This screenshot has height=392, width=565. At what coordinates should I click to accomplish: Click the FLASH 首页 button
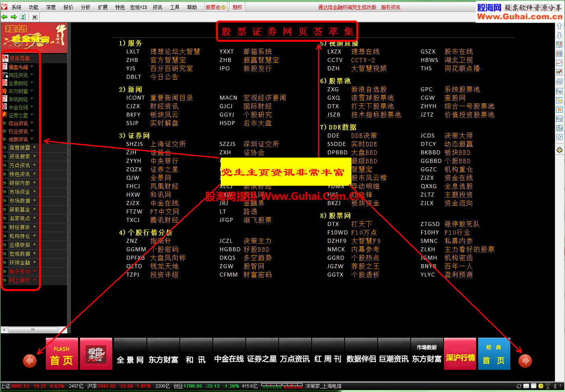62,354
